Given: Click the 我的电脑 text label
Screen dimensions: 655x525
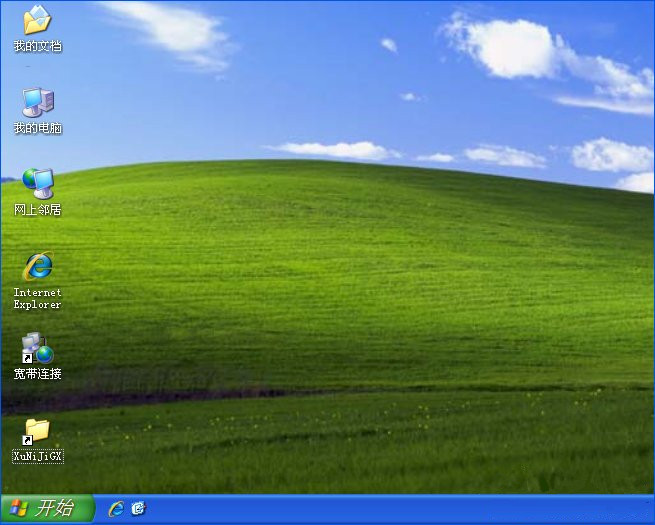Looking at the screenshot, I should (x=37, y=128).
